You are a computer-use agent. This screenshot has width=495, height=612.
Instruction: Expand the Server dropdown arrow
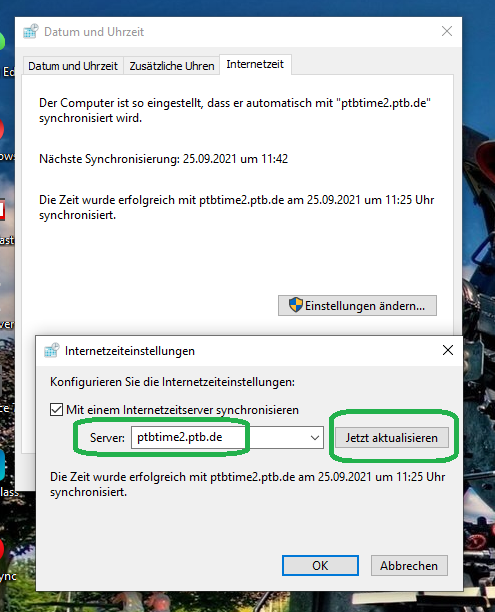point(315,438)
